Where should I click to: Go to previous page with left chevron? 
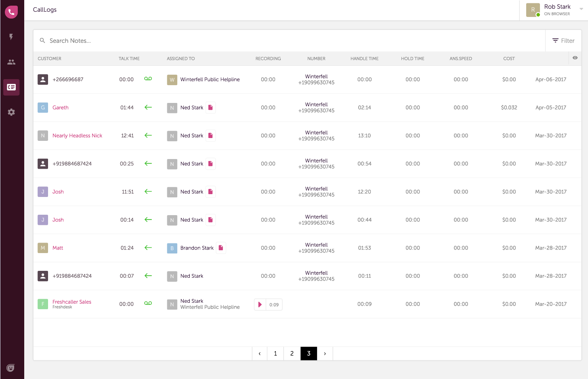pyautogui.click(x=260, y=354)
